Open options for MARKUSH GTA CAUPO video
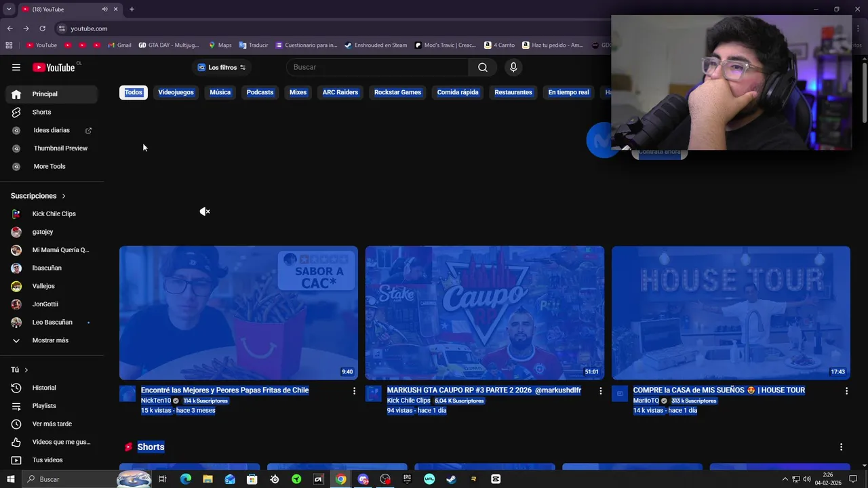 [600, 391]
